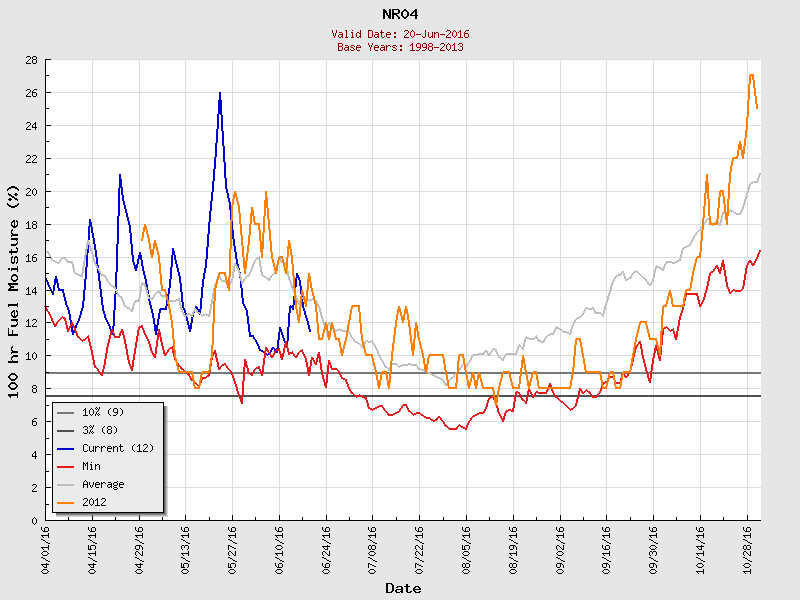Click the red Min legend line swatch
Screen dimensions: 800x600
click(65, 466)
